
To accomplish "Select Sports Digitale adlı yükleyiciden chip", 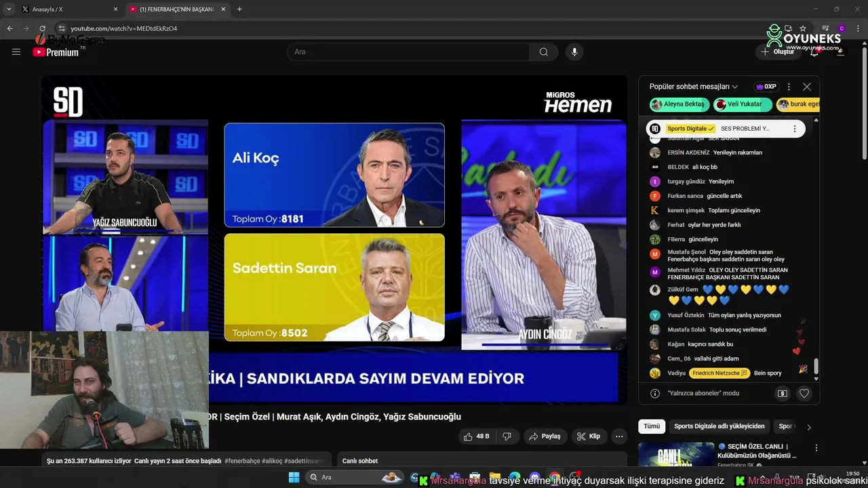I will click(x=719, y=426).
